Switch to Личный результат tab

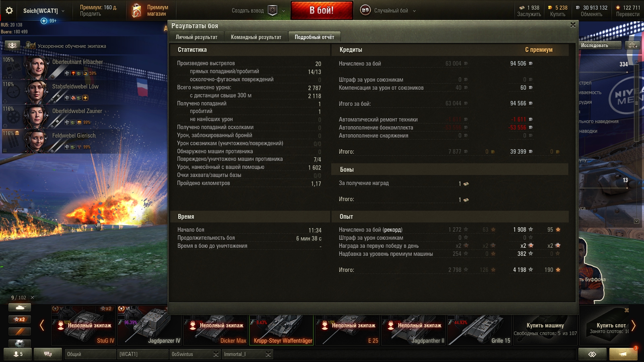coord(196,37)
